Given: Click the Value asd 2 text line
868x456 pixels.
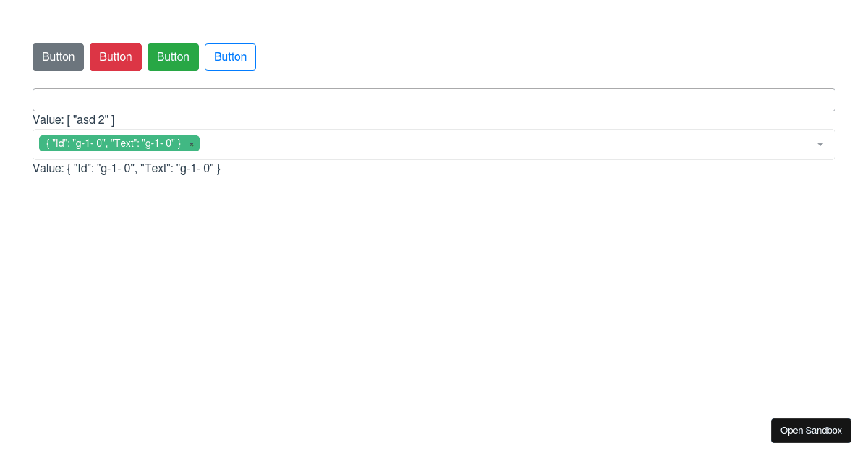Looking at the screenshot, I should pyautogui.click(x=74, y=119).
